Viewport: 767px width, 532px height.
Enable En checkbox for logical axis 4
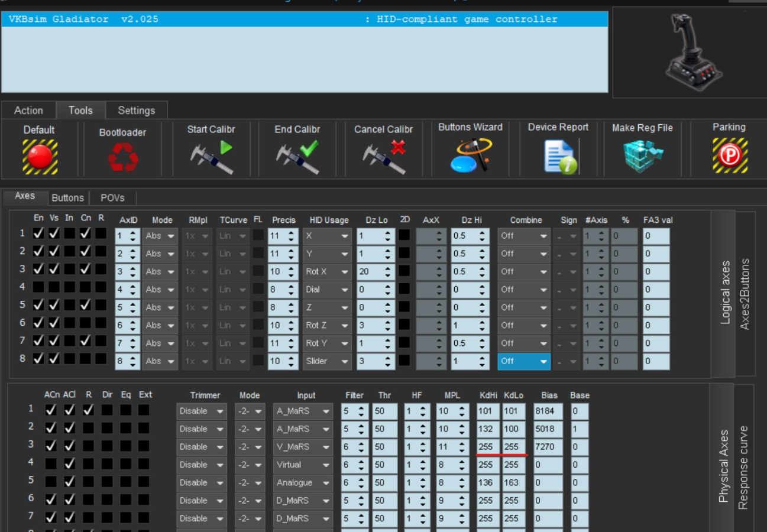click(x=38, y=287)
